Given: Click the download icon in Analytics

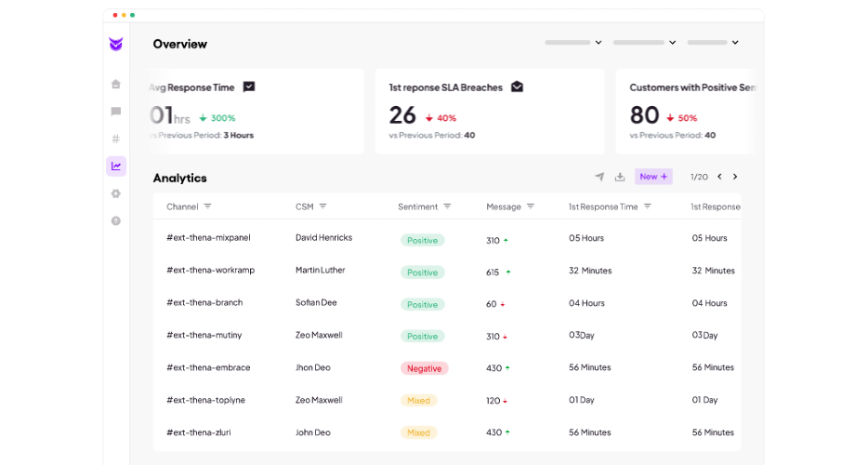Looking at the screenshot, I should coord(620,177).
